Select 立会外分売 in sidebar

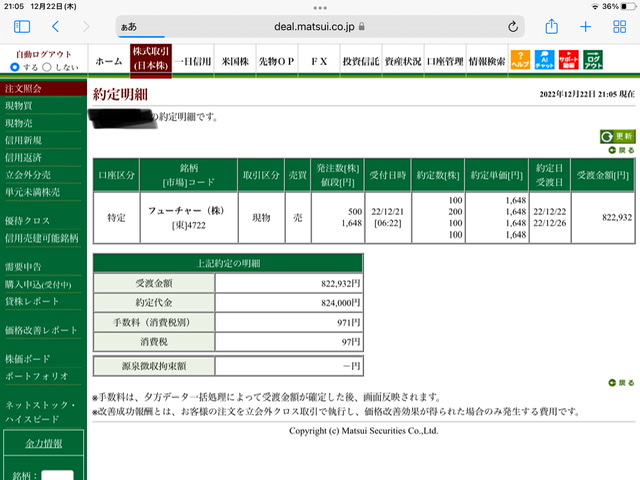point(28,175)
